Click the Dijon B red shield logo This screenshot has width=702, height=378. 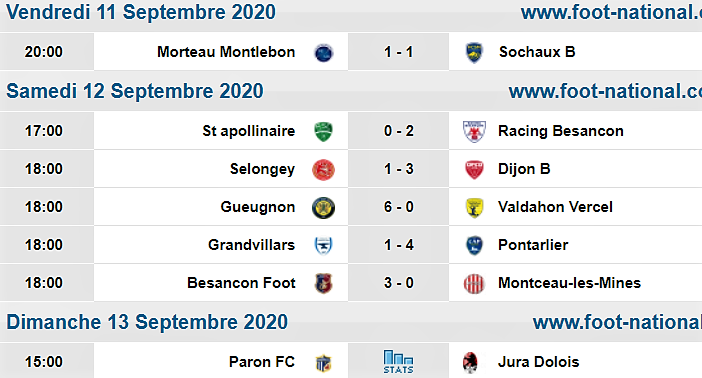point(474,170)
